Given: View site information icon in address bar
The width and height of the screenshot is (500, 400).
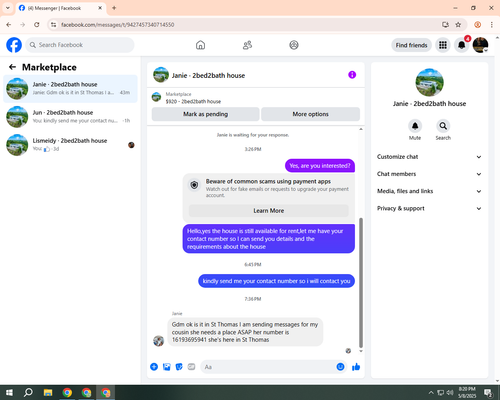Looking at the screenshot, I should coord(54,25).
